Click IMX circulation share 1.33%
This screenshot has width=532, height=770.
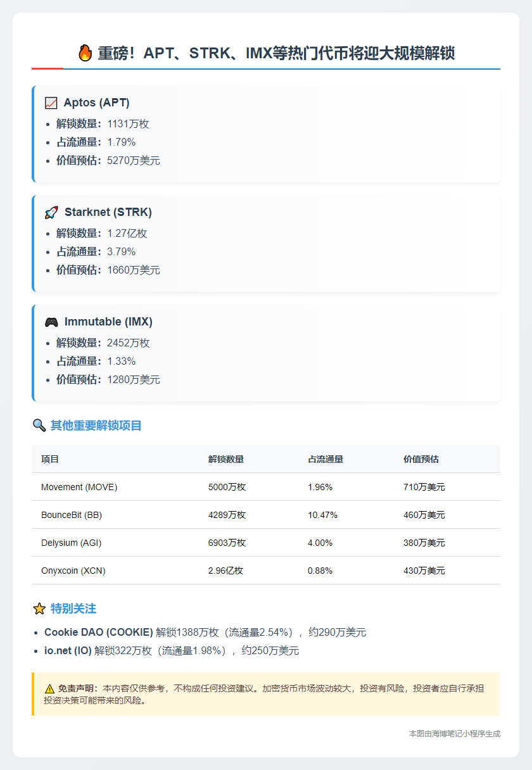tap(122, 362)
